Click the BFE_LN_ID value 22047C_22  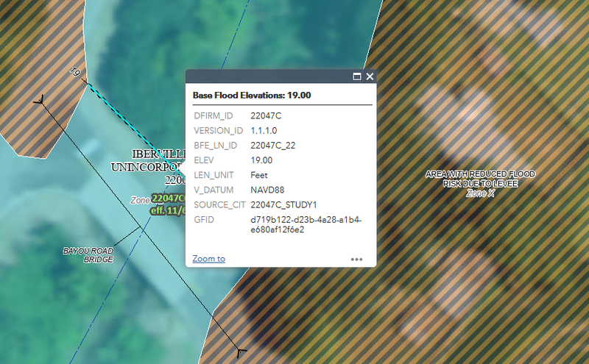(x=272, y=145)
